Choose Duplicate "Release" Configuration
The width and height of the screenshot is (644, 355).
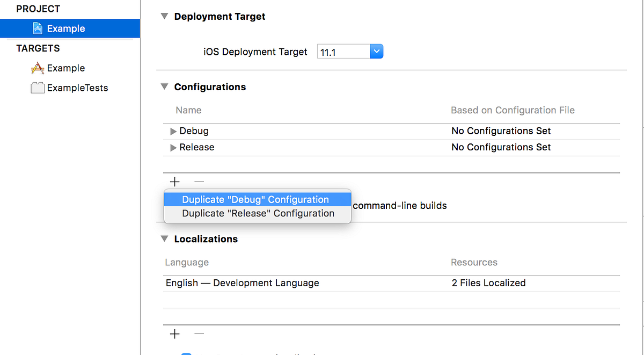[257, 213]
